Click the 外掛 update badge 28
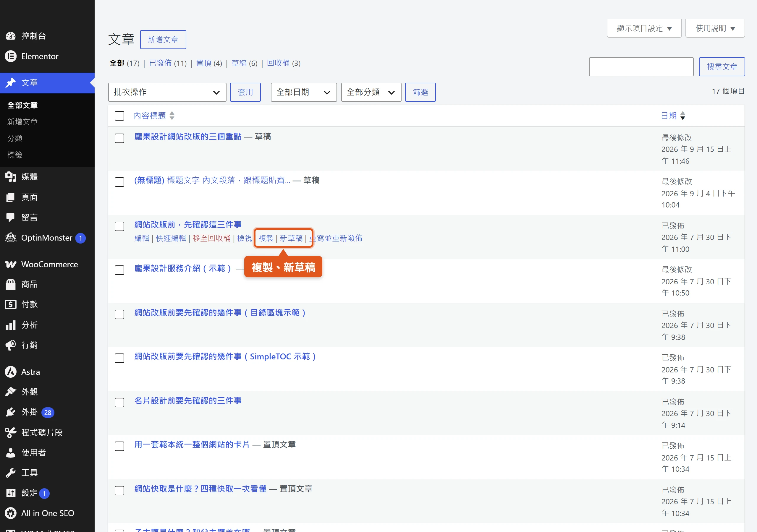Image resolution: width=757 pixels, height=532 pixels. (48, 412)
